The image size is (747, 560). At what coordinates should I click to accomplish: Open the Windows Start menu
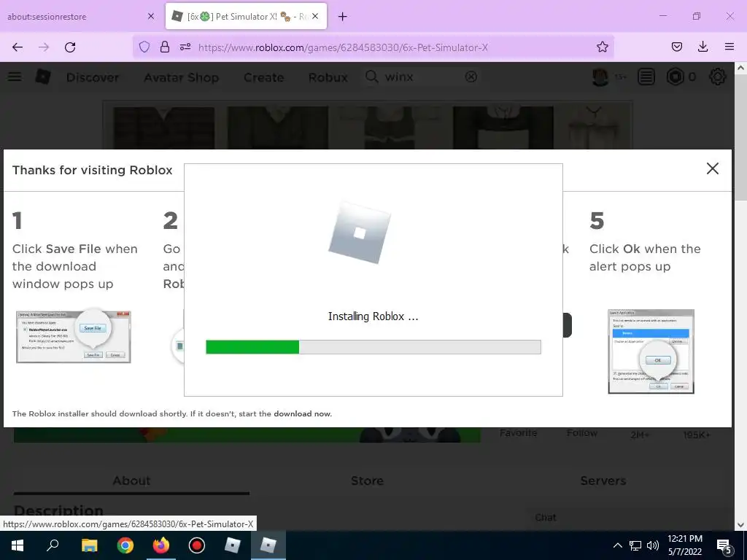pos(18,545)
